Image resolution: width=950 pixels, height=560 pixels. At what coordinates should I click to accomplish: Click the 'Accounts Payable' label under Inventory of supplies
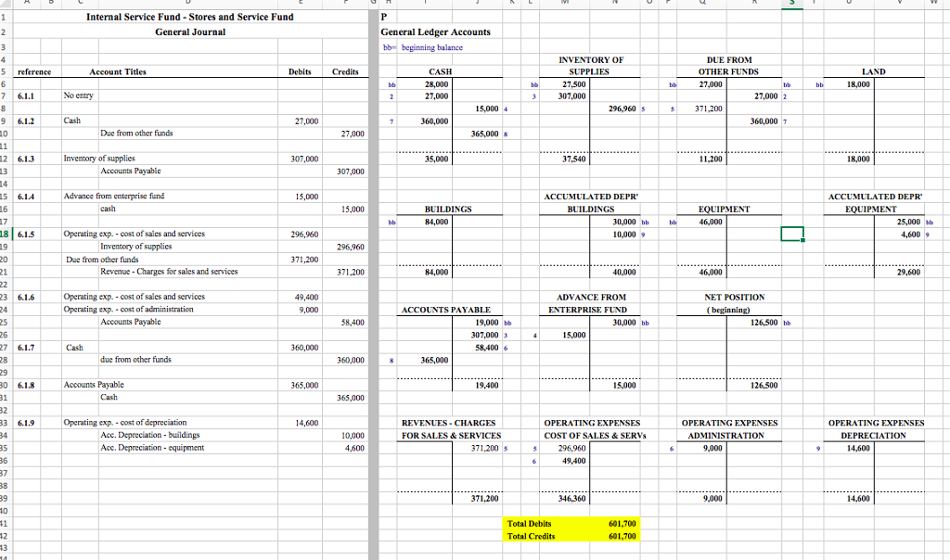(130, 171)
